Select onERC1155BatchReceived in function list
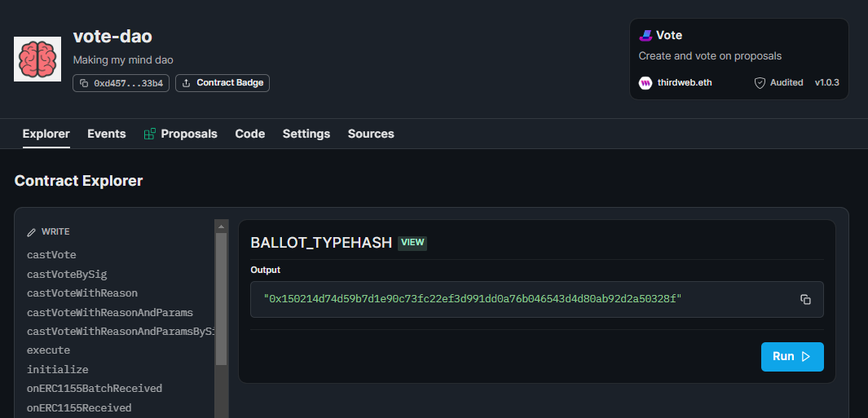868x418 pixels. pyautogui.click(x=95, y=389)
